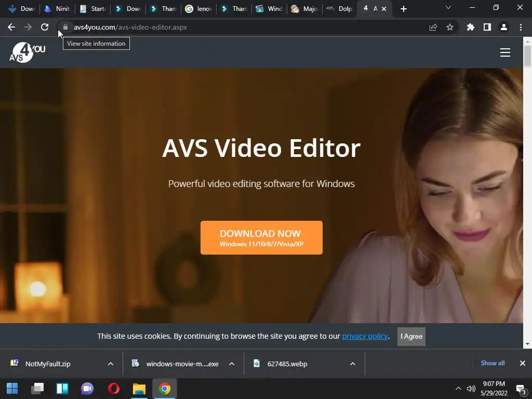Click the AVS Video Editor heading

pyautogui.click(x=261, y=148)
